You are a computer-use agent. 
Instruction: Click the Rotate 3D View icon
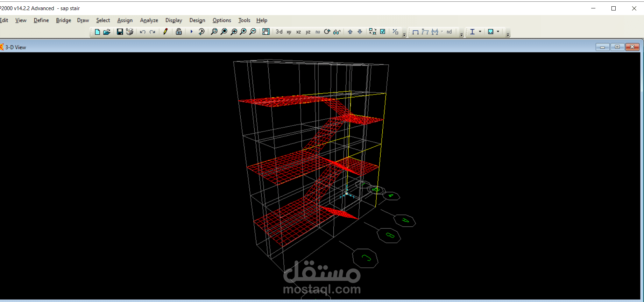click(x=327, y=32)
